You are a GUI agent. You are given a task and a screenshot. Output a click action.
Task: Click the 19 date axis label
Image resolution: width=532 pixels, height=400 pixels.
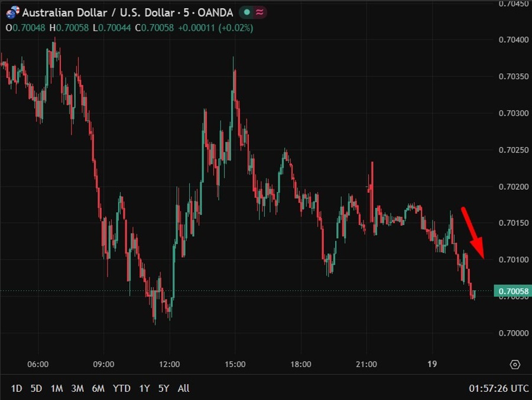coord(432,364)
